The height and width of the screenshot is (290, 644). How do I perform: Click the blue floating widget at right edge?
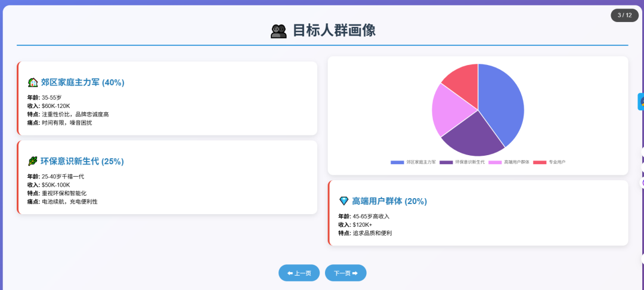640,101
